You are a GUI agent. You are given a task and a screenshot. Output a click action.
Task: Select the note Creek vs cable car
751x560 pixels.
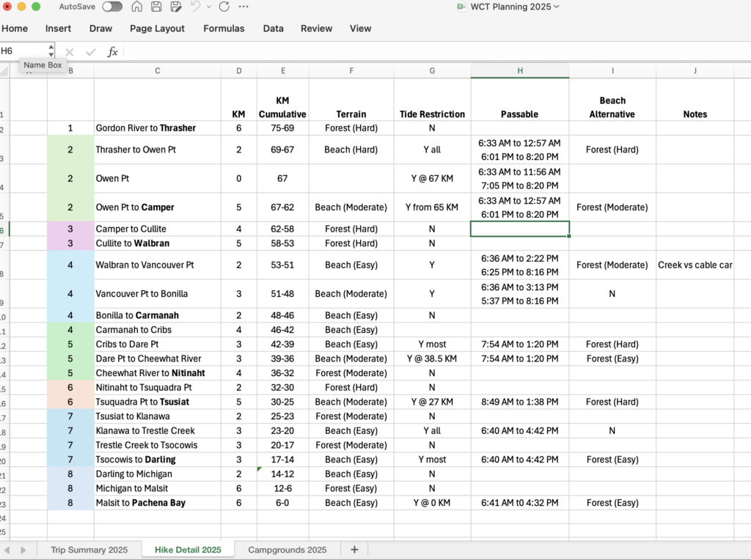point(695,265)
